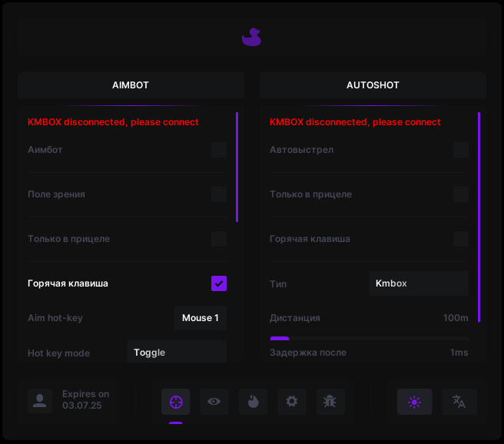Open the Hot key mode Toggle dropdown
Viewport: 504px width, 444px height.
click(177, 353)
